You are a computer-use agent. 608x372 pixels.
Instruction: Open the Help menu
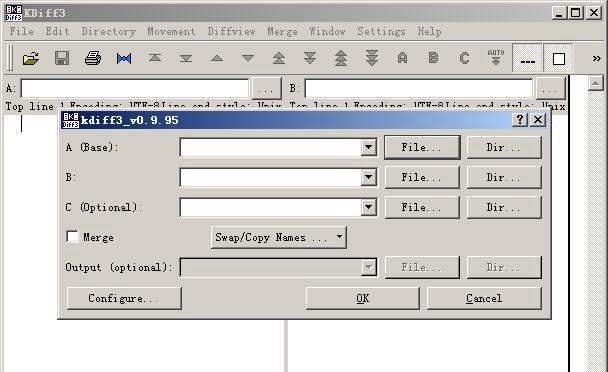429,31
